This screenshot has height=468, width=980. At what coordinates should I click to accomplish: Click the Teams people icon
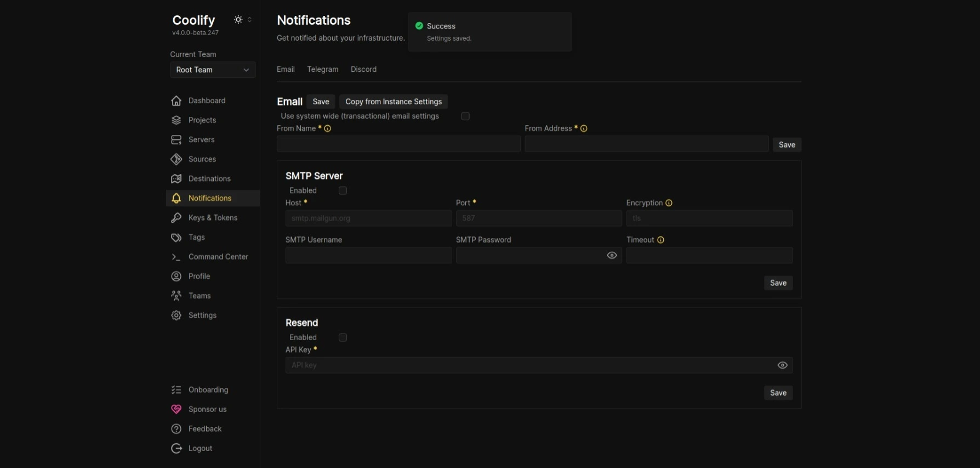coord(176,296)
